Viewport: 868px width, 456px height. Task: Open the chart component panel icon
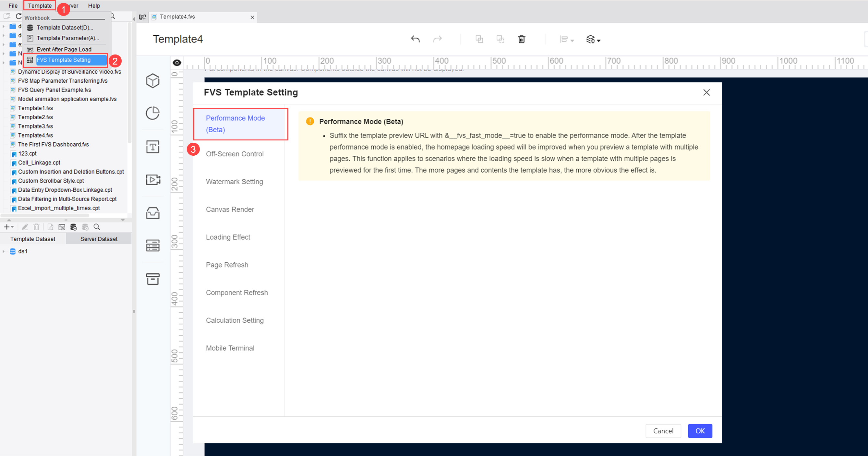[153, 113]
